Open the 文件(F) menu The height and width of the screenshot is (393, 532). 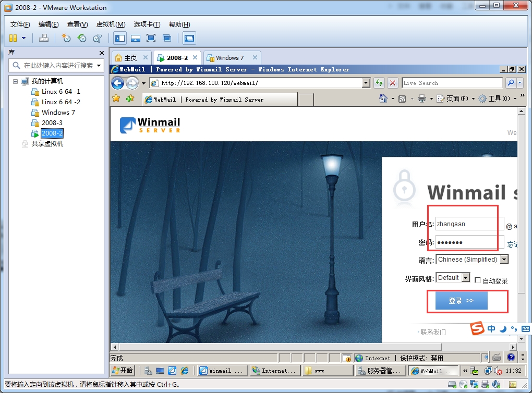(20, 24)
